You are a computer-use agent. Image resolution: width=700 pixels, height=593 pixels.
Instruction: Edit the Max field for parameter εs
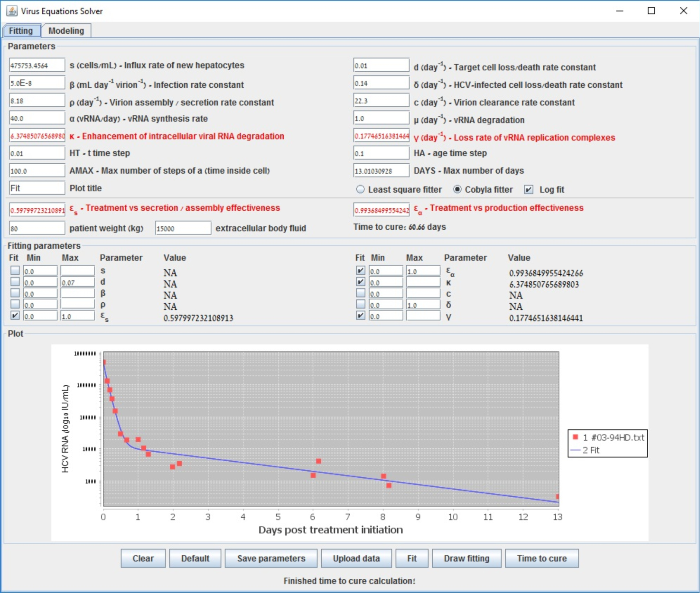coord(77,316)
